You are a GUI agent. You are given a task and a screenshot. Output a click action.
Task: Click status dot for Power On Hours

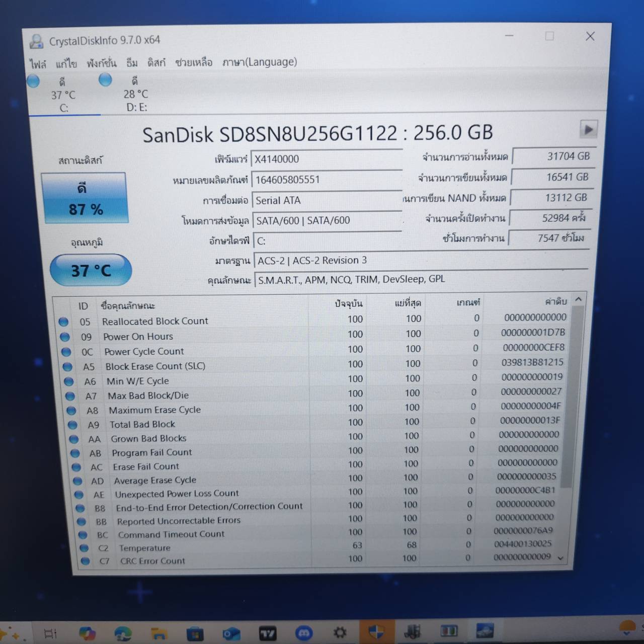coord(64,337)
